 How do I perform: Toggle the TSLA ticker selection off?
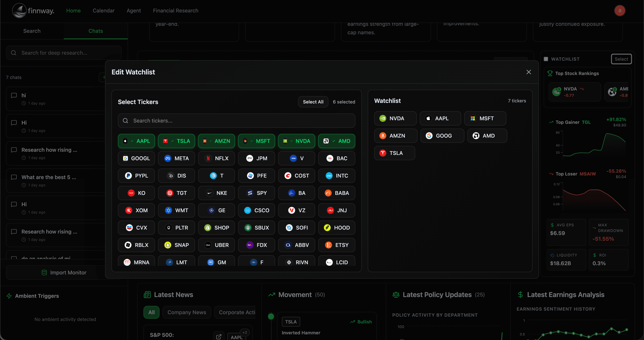click(x=176, y=141)
